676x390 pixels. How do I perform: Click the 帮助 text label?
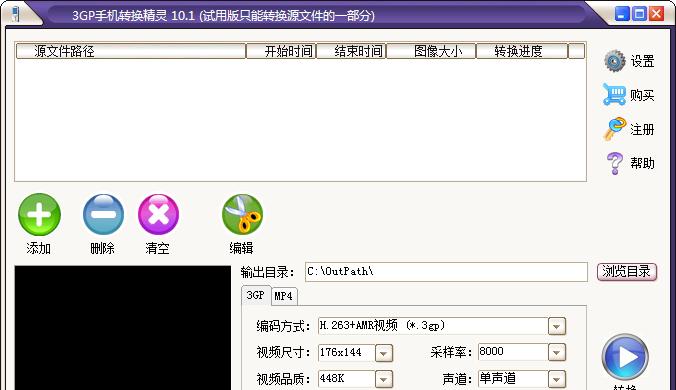[x=642, y=163]
